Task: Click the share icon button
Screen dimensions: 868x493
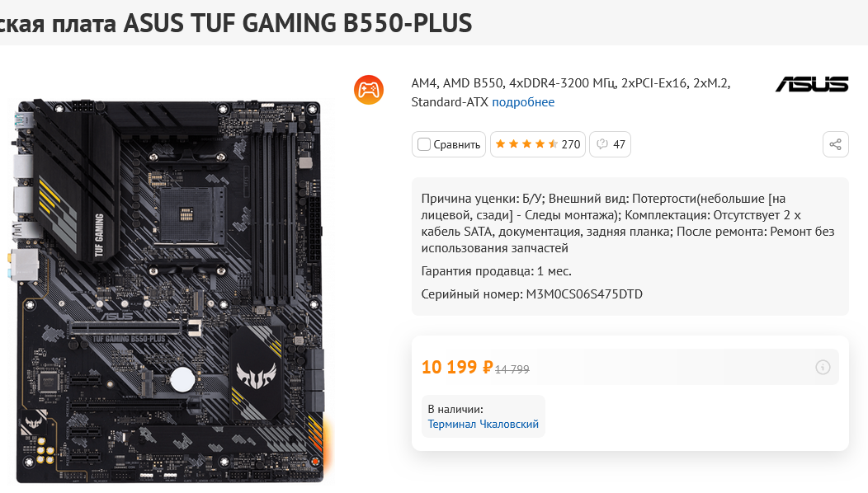Action: (x=835, y=144)
